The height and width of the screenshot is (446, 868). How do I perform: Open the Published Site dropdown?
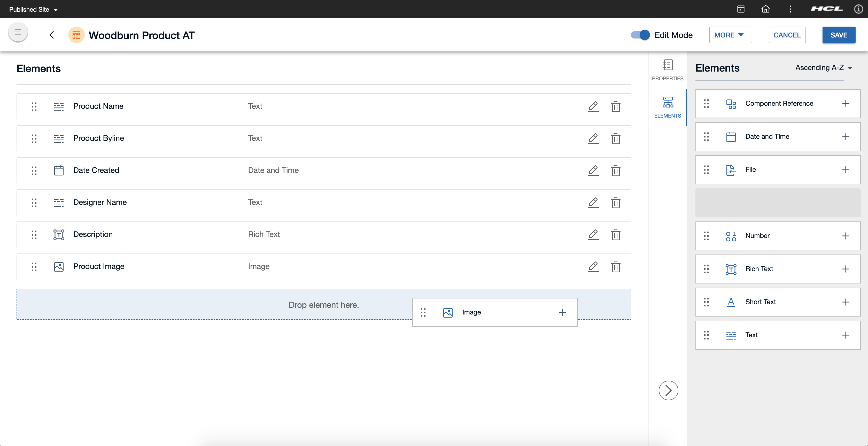[x=33, y=10]
